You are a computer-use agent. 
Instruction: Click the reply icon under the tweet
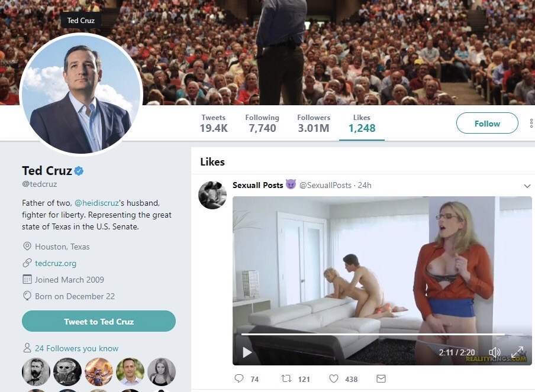pyautogui.click(x=239, y=378)
